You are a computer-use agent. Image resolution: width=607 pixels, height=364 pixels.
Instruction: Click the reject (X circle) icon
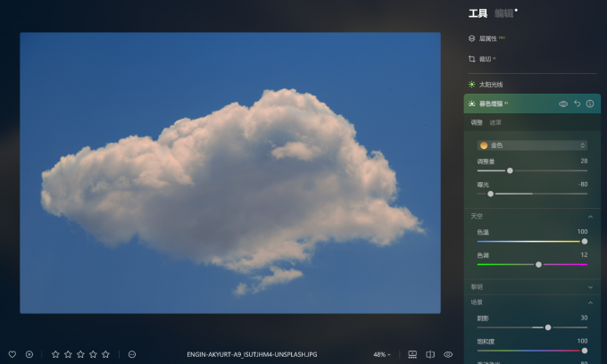29,354
